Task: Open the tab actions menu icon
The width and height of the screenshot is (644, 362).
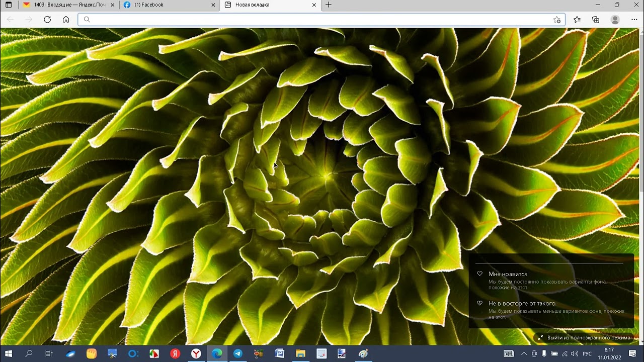Action: click(9, 5)
